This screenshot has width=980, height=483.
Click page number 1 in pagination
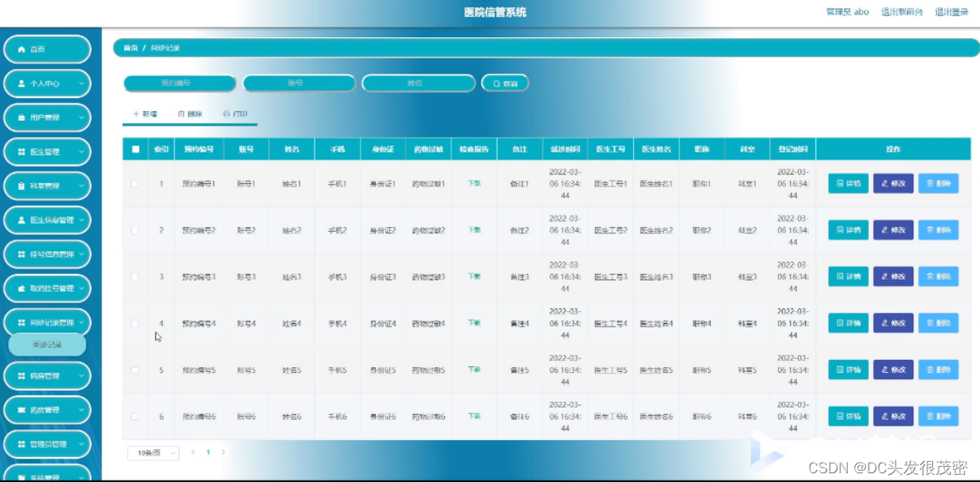[208, 452]
